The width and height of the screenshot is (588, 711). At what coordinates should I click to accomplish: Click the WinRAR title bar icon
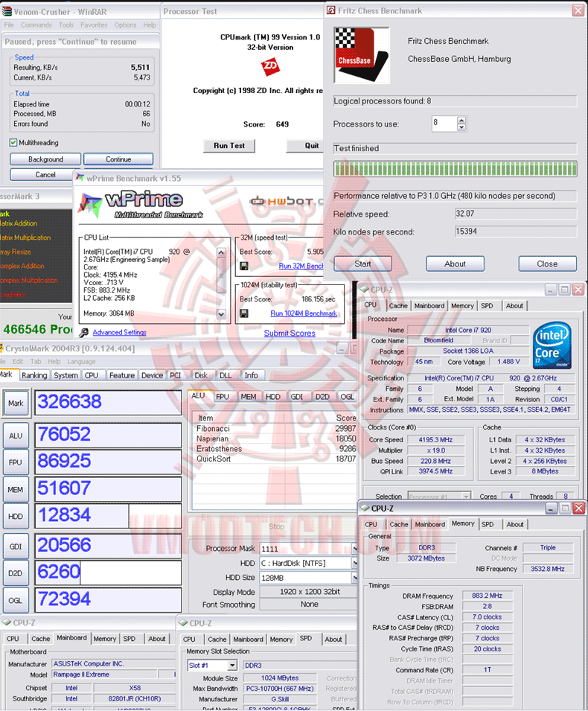7,11
